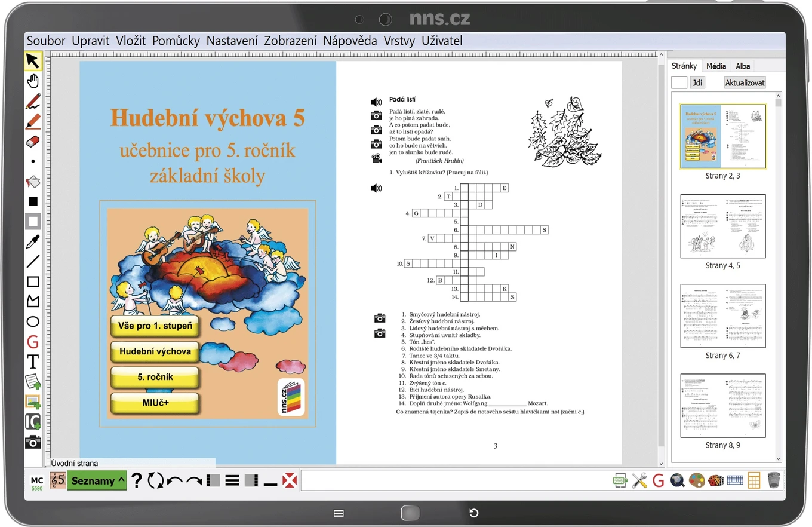Click the dice icon in bottom toolbar
812x527 pixels.
tap(716, 480)
